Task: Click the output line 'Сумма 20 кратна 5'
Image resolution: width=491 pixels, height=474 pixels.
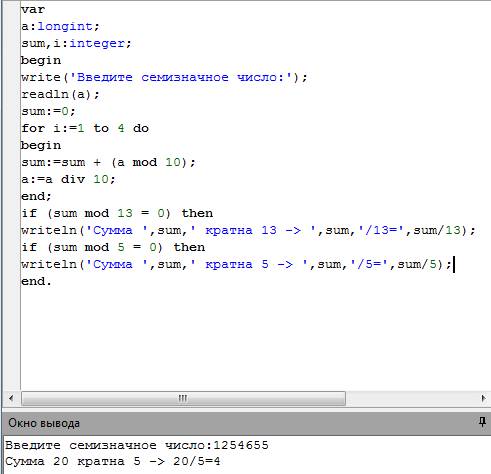Action: 113,462
